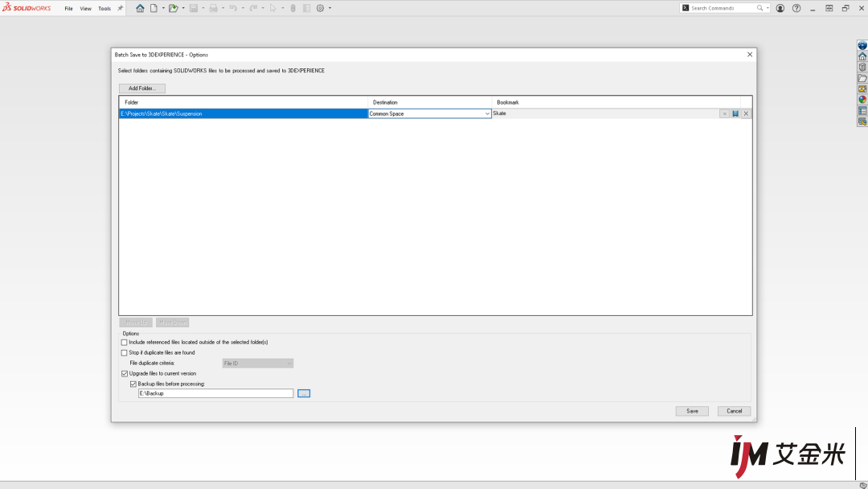The width and height of the screenshot is (868, 489).
Task: Open the View menu
Action: tap(85, 9)
